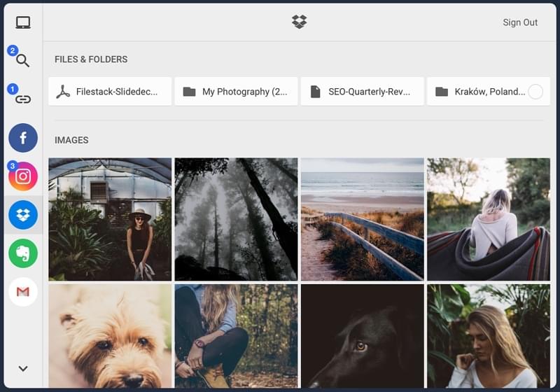Viewport: 560px width, 392px height.
Task: Toggle the selection circle on Kraków folder
Action: pos(535,92)
